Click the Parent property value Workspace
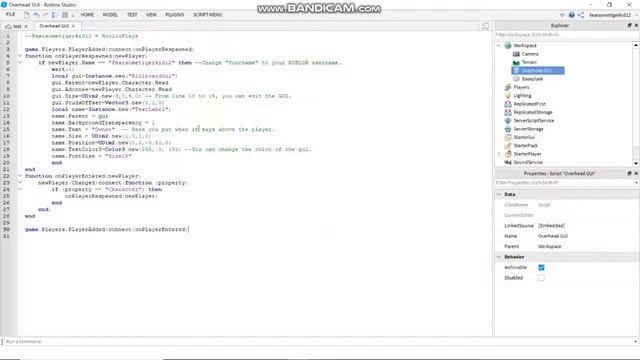 [x=549, y=247]
